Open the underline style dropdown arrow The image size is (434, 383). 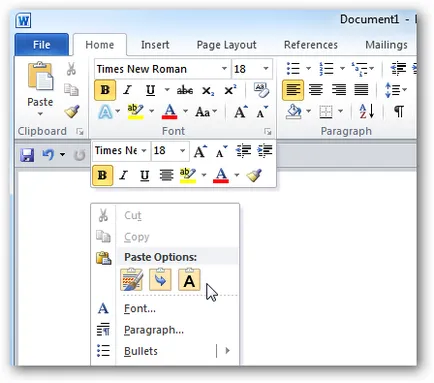point(167,90)
